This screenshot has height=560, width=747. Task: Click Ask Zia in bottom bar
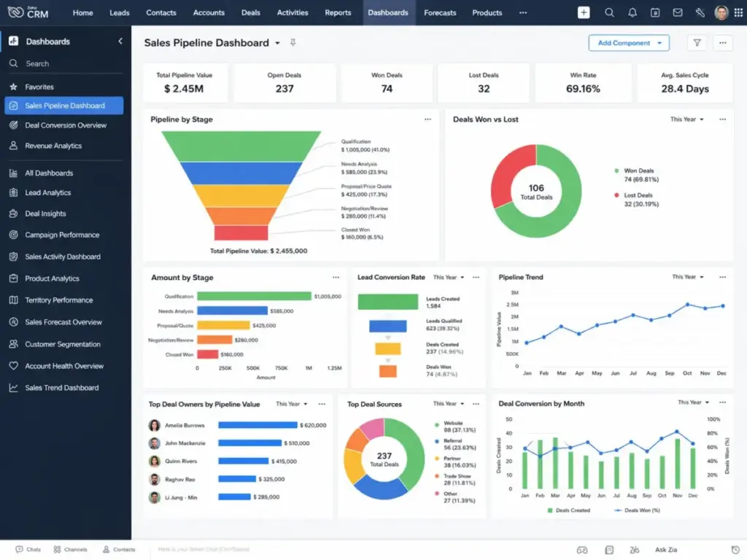(665, 550)
